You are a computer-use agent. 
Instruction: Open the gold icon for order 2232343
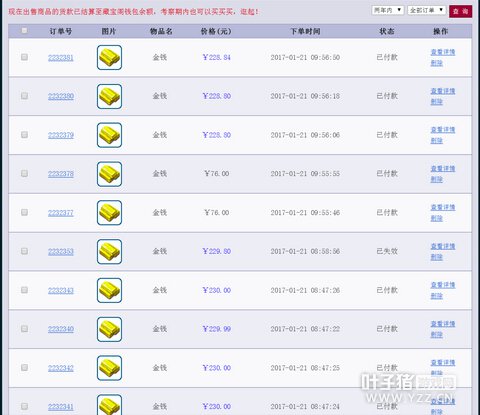(109, 290)
